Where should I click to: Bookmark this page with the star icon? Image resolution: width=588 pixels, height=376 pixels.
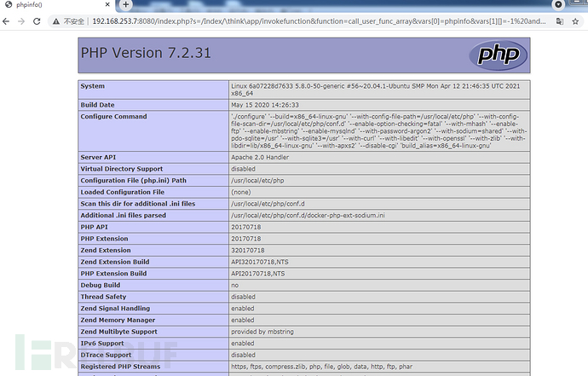tap(575, 21)
